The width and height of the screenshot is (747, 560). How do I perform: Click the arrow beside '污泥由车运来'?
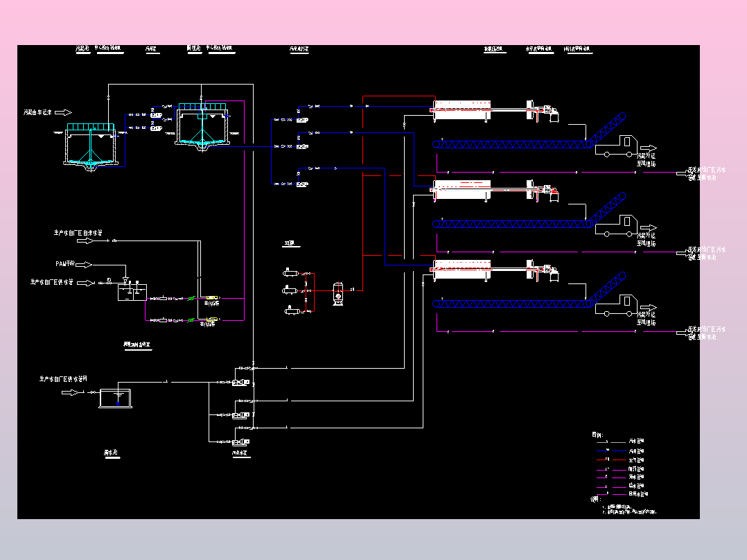pyautogui.click(x=63, y=112)
